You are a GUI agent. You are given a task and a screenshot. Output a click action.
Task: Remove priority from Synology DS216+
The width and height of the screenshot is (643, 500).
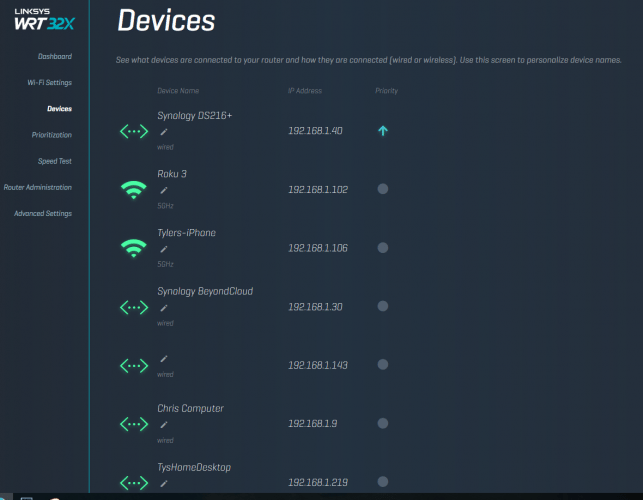(x=383, y=131)
